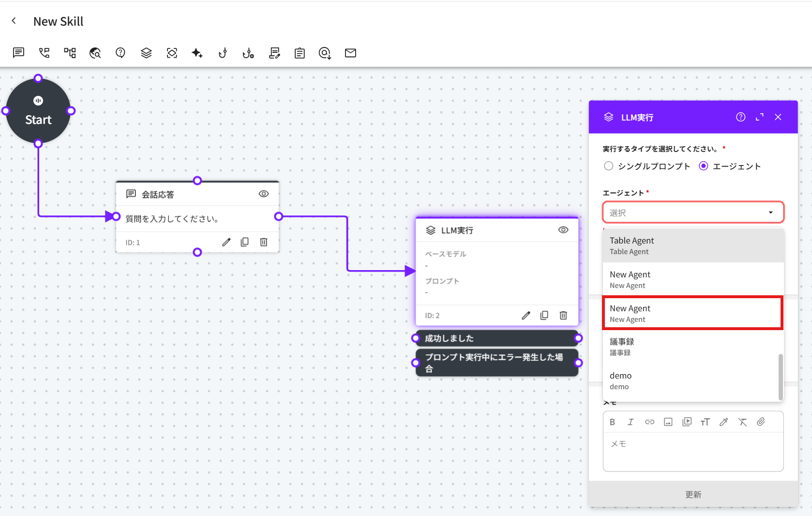Click the 更新 button
Viewport: 812px width, 516px height.
(x=693, y=494)
